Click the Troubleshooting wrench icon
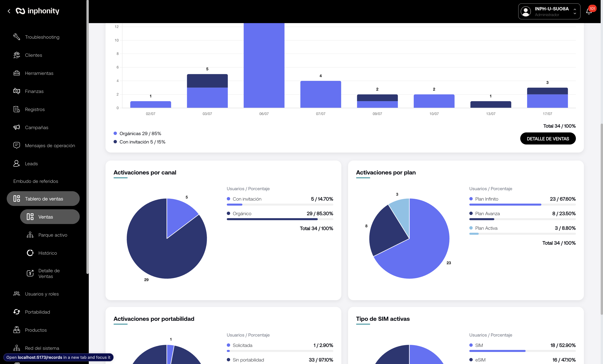This screenshot has height=364, width=603. 17,37
